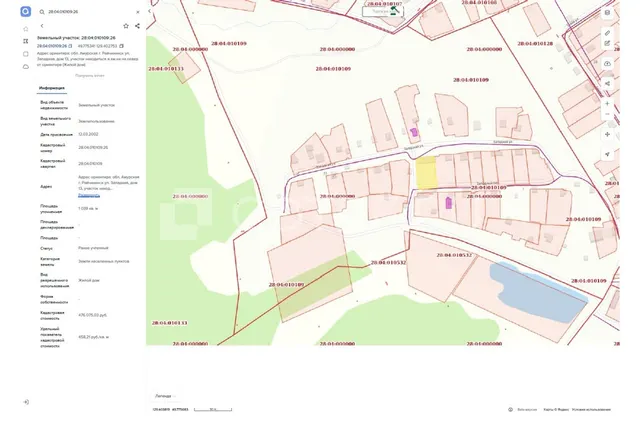
Task: Open the cloud icon in left sidebar
Action: point(26,67)
